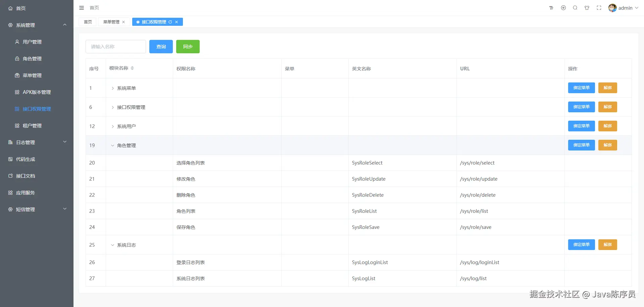Open the admin user dropdown
Viewport: 644px width, 307px height.
623,8
